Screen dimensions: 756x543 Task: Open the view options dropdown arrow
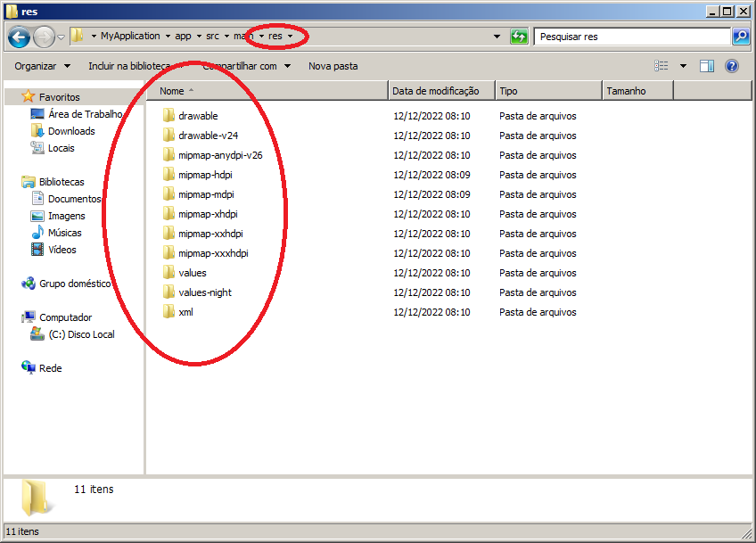coord(684,66)
